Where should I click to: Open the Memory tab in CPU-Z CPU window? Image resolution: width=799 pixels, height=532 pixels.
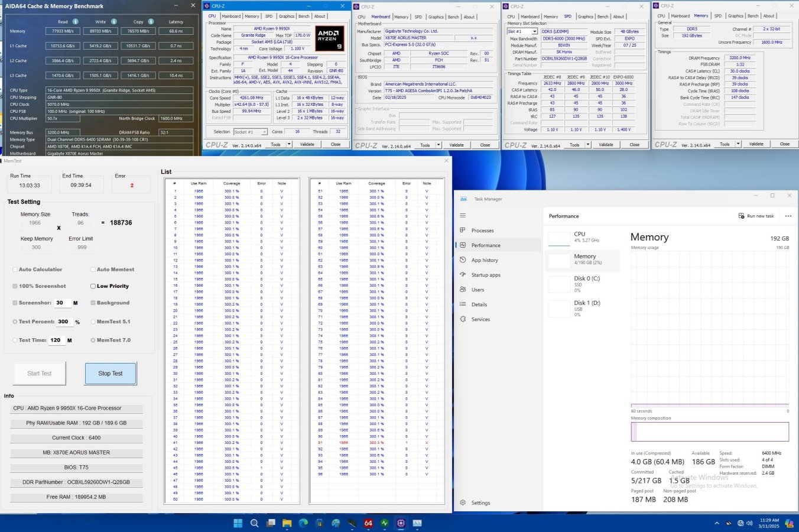point(252,17)
